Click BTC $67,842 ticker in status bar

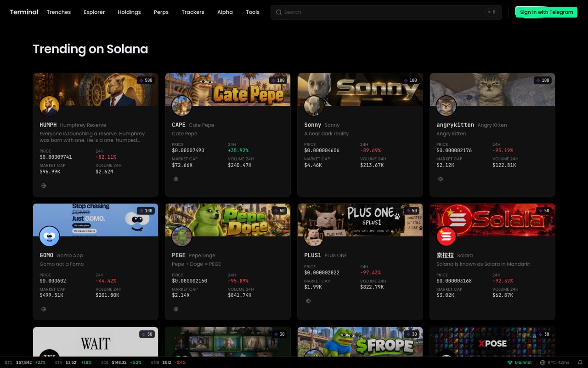coord(25,362)
